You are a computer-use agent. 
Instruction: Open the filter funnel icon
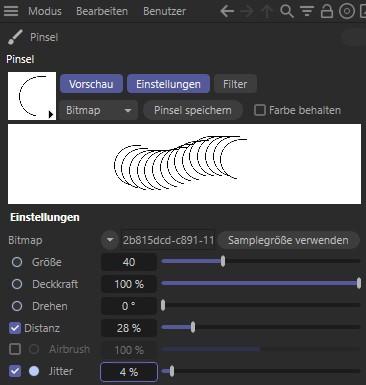tap(307, 11)
